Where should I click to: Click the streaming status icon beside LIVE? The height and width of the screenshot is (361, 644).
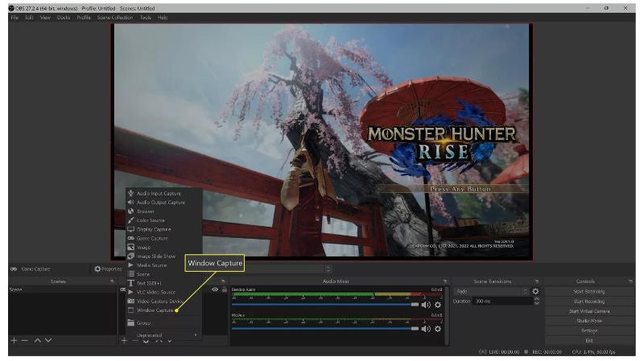click(482, 352)
